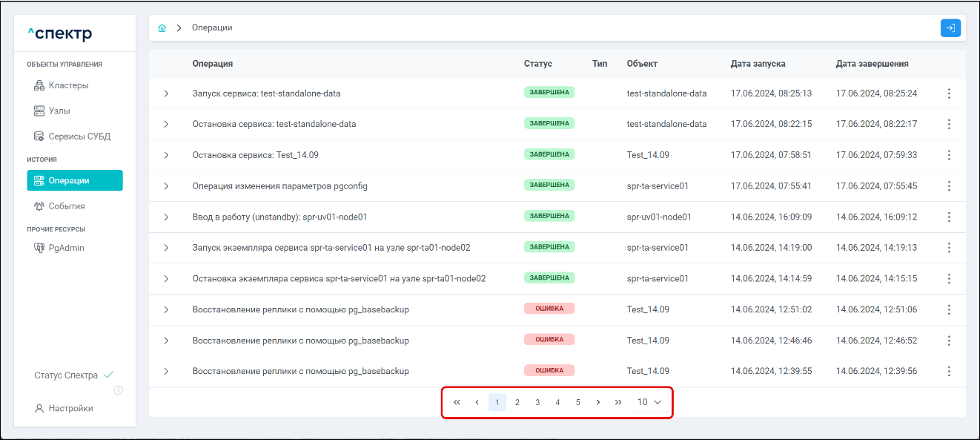Go to last page with double-arrow icon
The image size is (980, 440).
coord(618,402)
